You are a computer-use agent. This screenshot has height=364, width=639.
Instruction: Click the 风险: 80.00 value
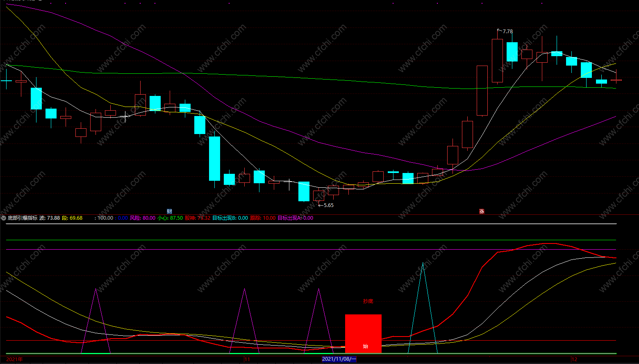143,218
